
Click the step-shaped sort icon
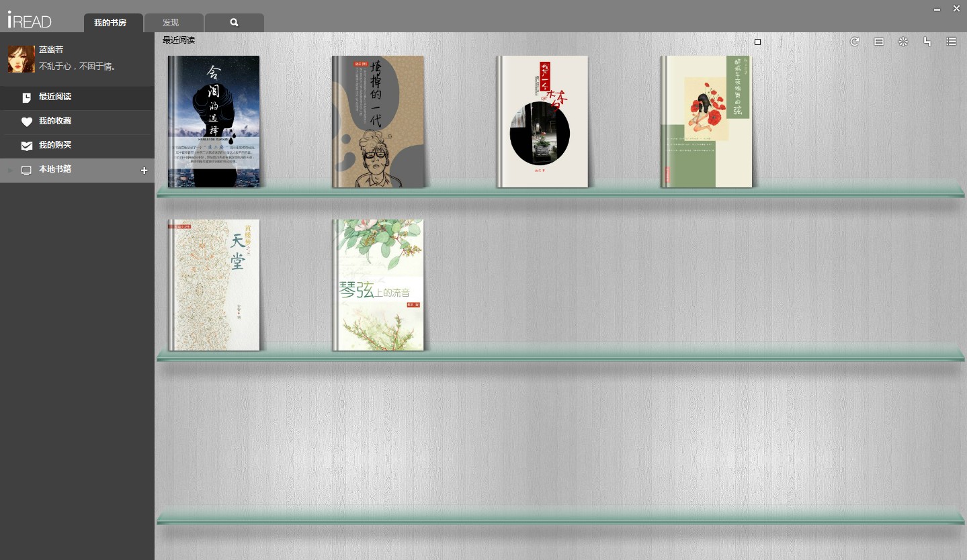927,42
